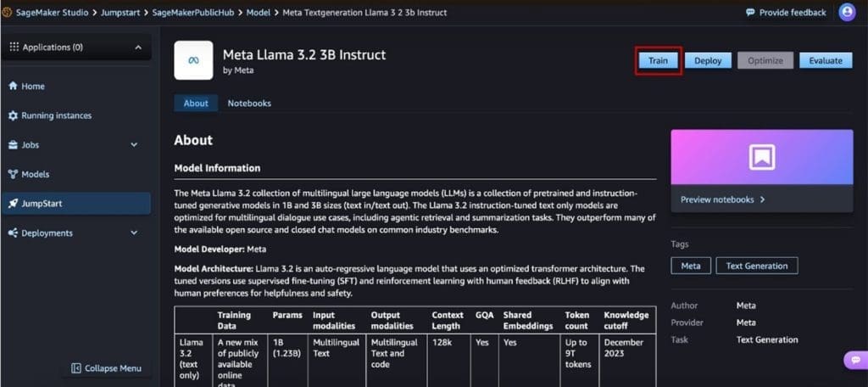This screenshot has height=387, width=868.
Task: Click the purple chat bubble icon
Action: 854,361
